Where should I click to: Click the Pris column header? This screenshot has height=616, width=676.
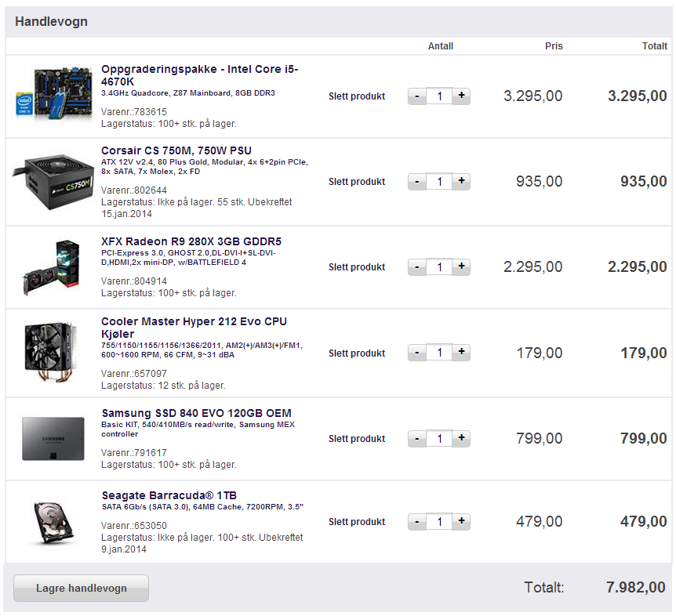554,46
